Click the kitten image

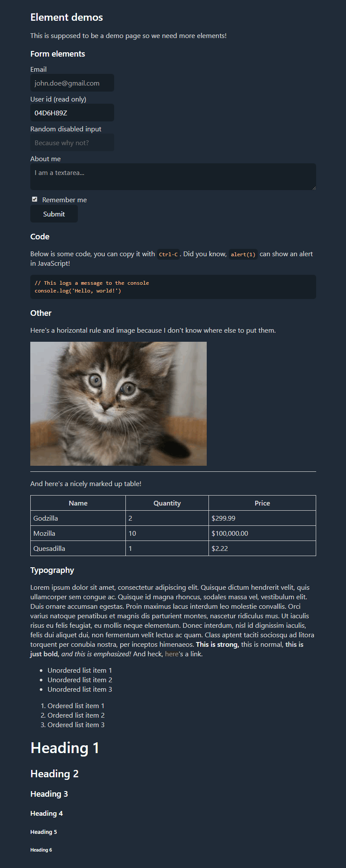click(119, 404)
